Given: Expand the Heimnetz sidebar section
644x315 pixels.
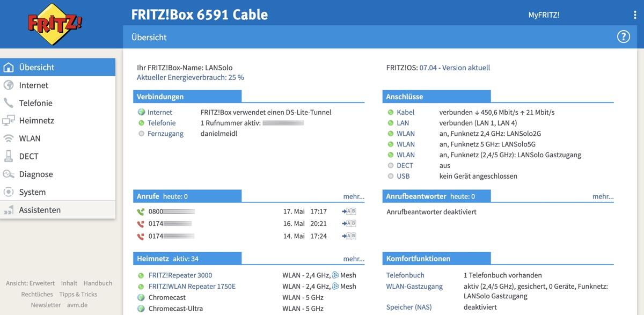Looking at the screenshot, I should (x=36, y=121).
